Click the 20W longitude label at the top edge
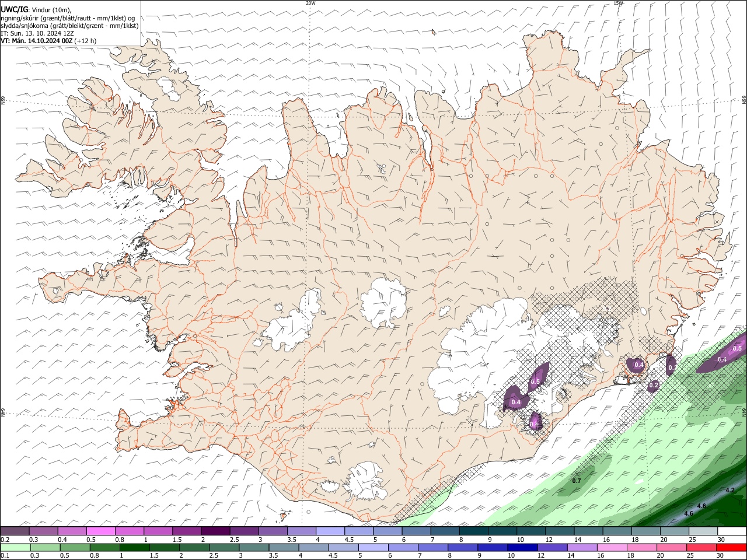 click(310, 3)
